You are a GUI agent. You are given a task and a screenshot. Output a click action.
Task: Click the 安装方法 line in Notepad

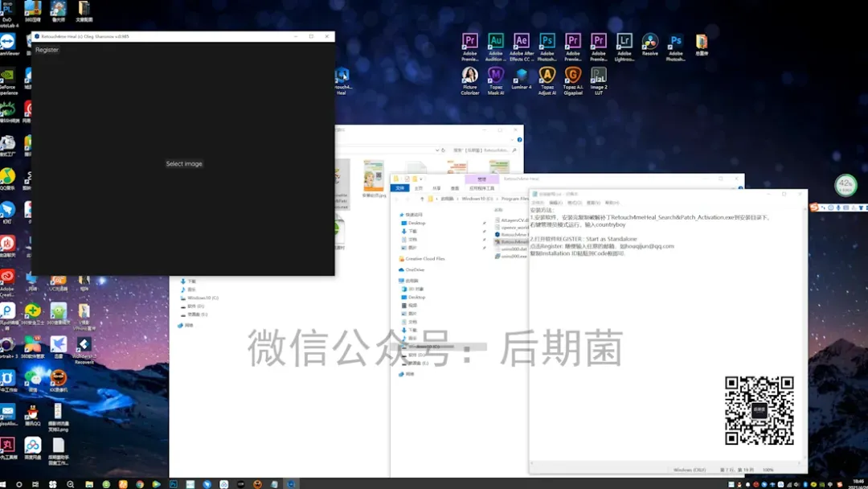[542, 211]
